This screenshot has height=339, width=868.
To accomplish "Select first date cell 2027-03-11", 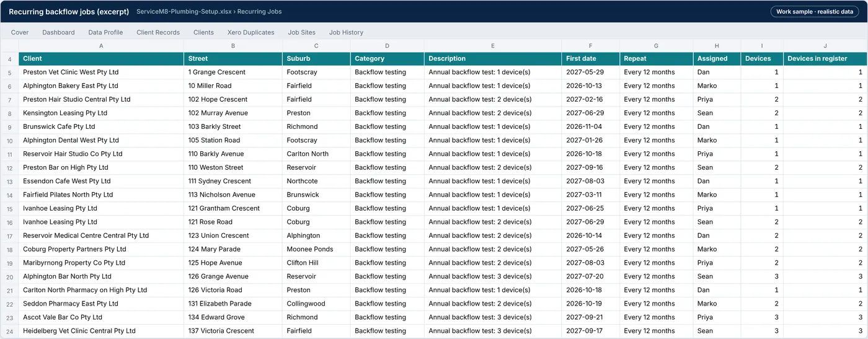I will 591,195.
